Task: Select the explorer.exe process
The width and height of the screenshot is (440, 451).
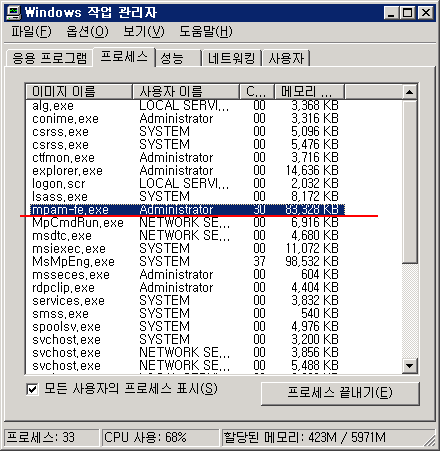Action: [x=185, y=171]
